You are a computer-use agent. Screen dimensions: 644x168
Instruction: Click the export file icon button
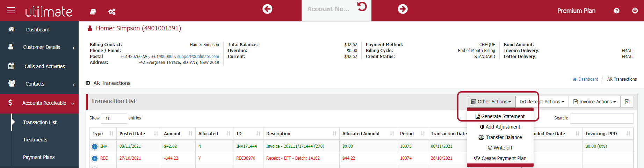627,102
